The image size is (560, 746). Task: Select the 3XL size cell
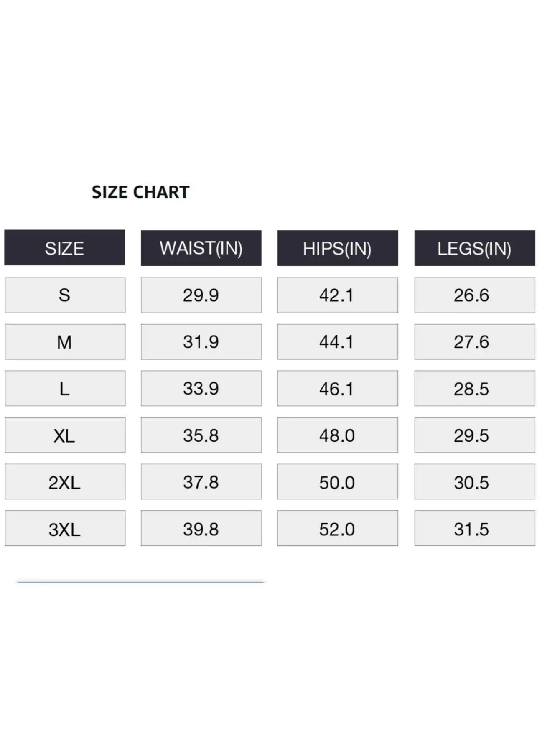coord(65,529)
